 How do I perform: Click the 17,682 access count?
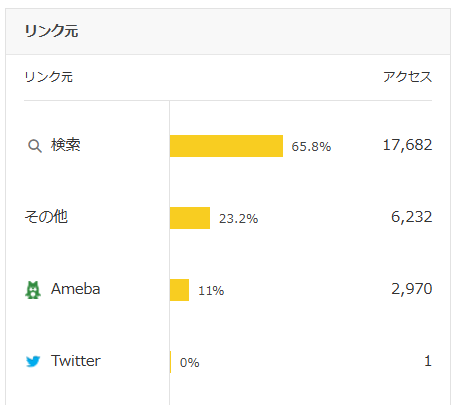click(407, 145)
